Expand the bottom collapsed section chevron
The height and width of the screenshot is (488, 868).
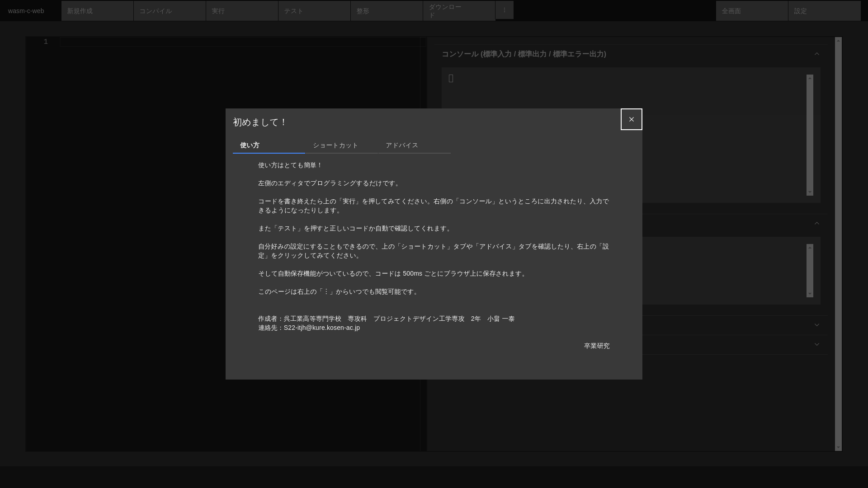[x=816, y=345]
